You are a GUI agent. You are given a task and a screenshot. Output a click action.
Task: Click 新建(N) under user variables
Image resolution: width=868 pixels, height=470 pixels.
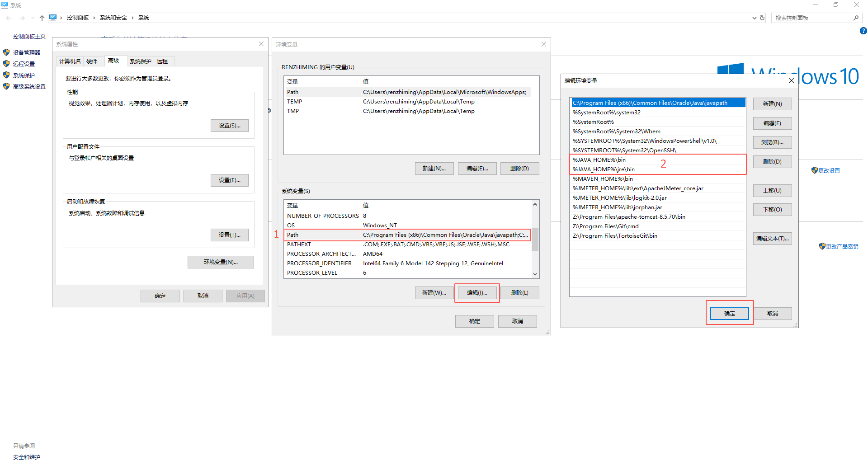pos(434,169)
